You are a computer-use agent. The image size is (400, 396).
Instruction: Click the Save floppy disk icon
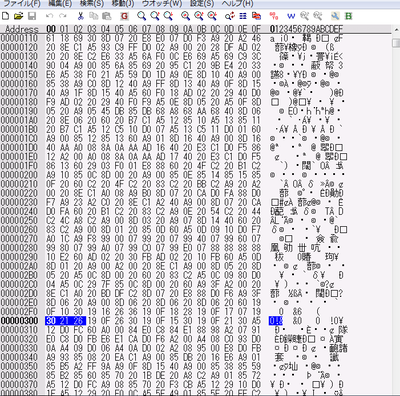click(x=32, y=16)
